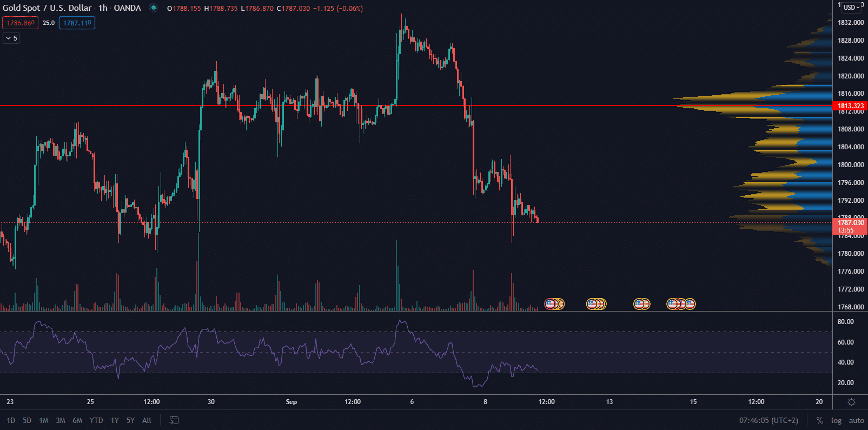868x430 pixels.
Task: Click the green market status dot
Action: point(154,8)
